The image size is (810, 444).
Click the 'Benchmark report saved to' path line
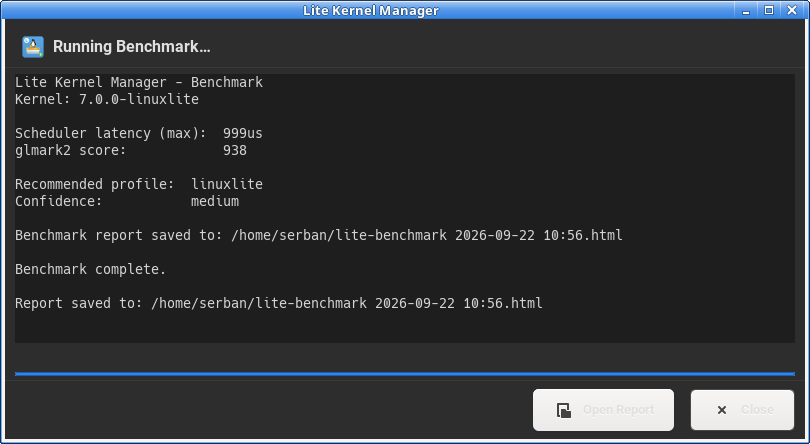click(x=319, y=235)
